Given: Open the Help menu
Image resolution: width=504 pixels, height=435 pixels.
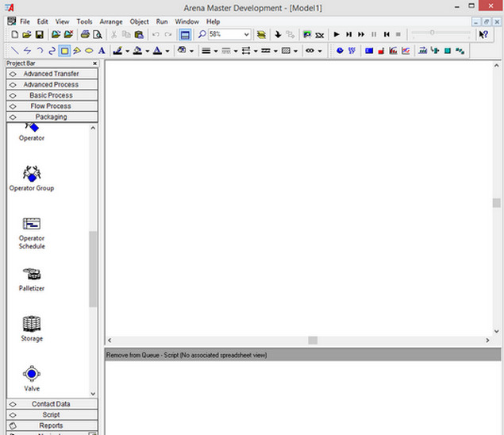Looking at the screenshot, I should coord(213,21).
